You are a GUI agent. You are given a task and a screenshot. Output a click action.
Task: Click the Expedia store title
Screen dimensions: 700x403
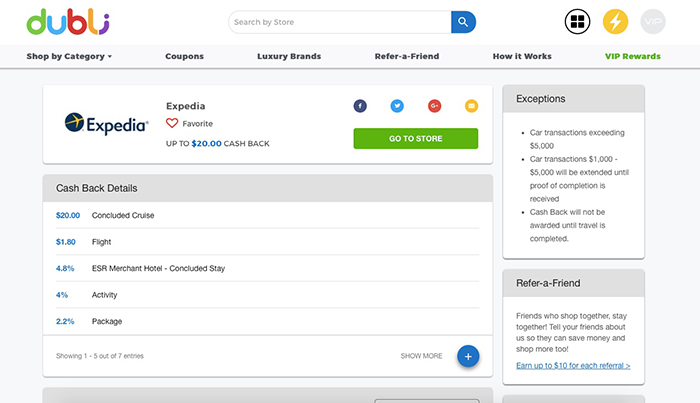186,106
